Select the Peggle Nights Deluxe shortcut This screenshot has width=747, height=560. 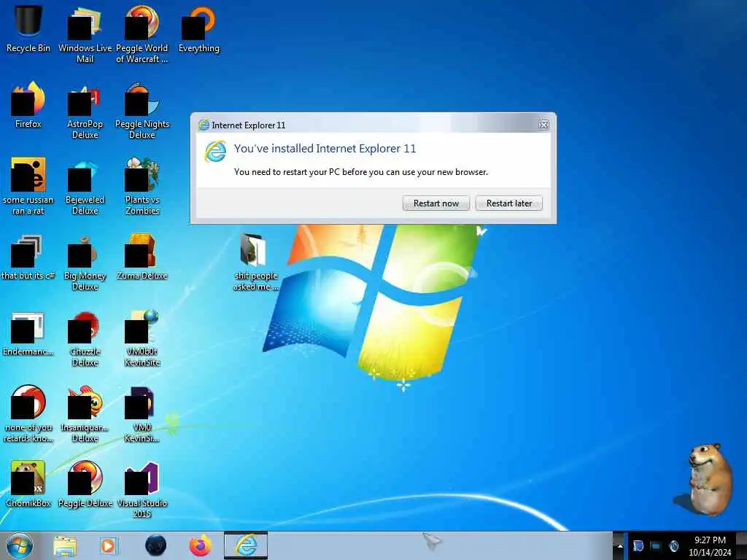(x=142, y=111)
